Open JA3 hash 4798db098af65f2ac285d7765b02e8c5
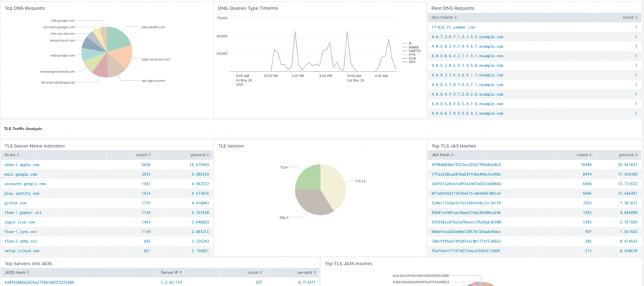644x286 pixels. click(466, 164)
